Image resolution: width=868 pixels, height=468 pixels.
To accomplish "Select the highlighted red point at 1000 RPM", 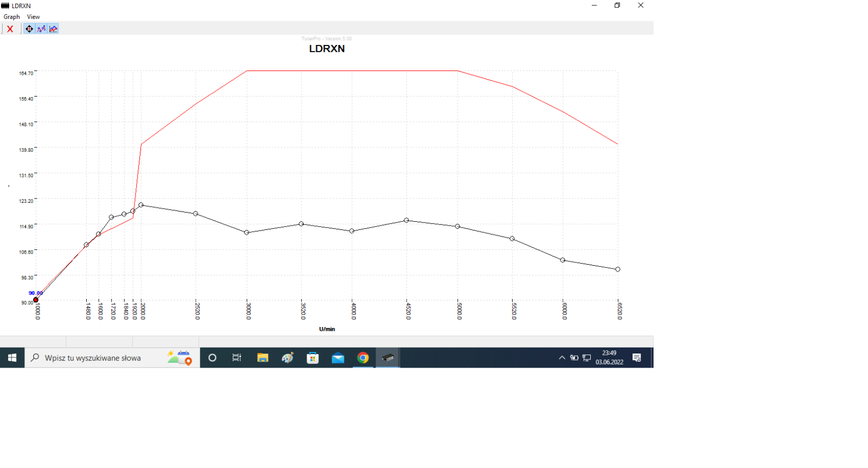I will point(36,300).
